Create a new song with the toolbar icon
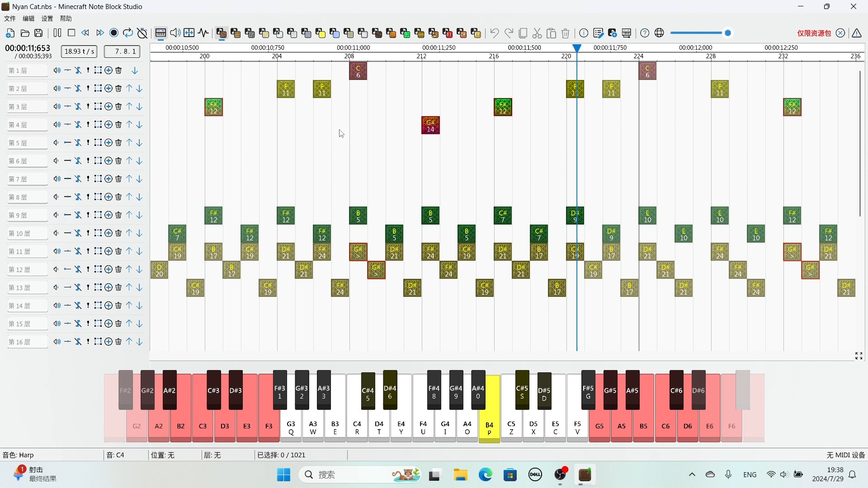Image resolution: width=868 pixels, height=488 pixels. point(10,33)
